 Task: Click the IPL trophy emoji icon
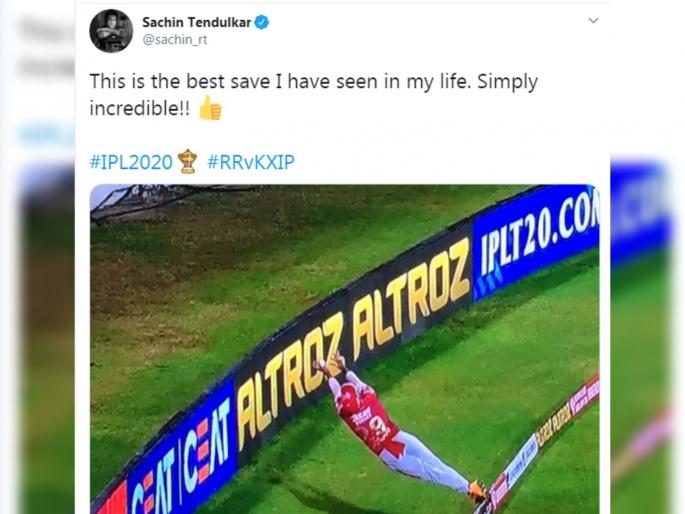tap(187, 162)
